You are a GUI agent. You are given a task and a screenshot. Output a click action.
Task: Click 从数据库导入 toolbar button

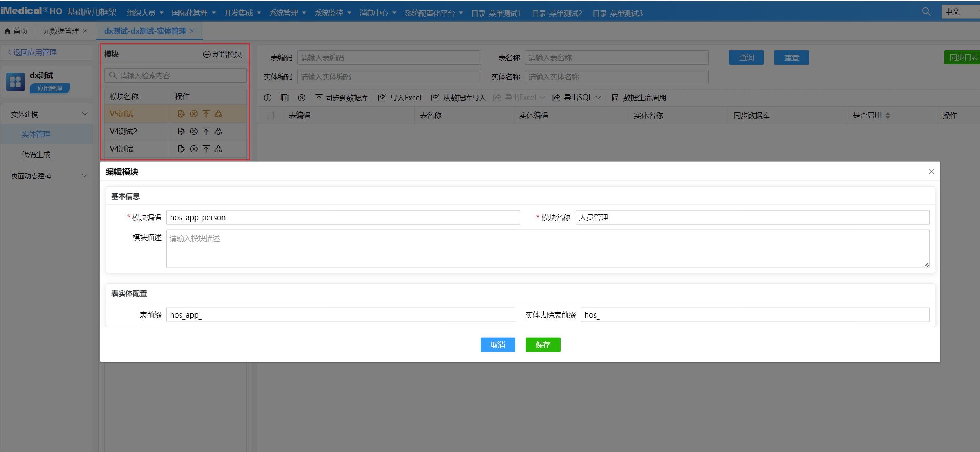pos(458,98)
